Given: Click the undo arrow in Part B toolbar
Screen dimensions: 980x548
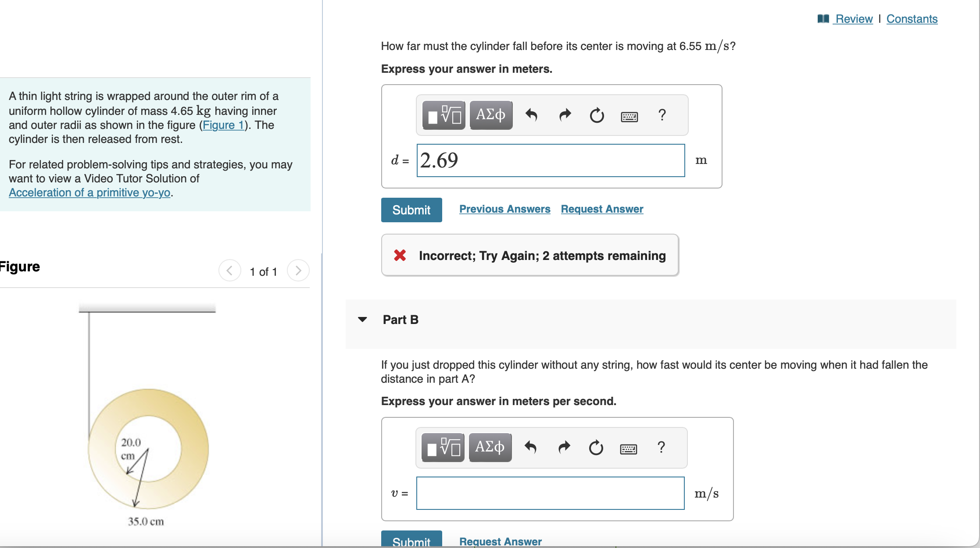Looking at the screenshot, I should [x=530, y=448].
